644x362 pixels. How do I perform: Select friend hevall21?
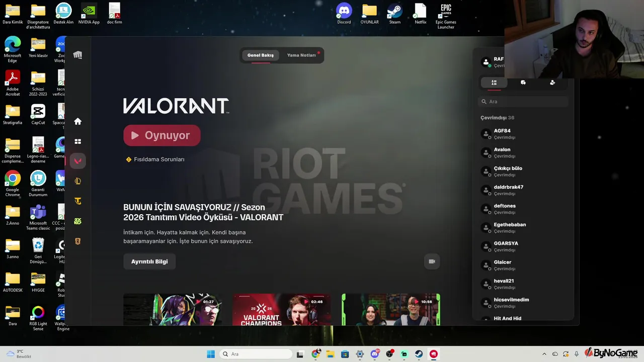coord(523,284)
